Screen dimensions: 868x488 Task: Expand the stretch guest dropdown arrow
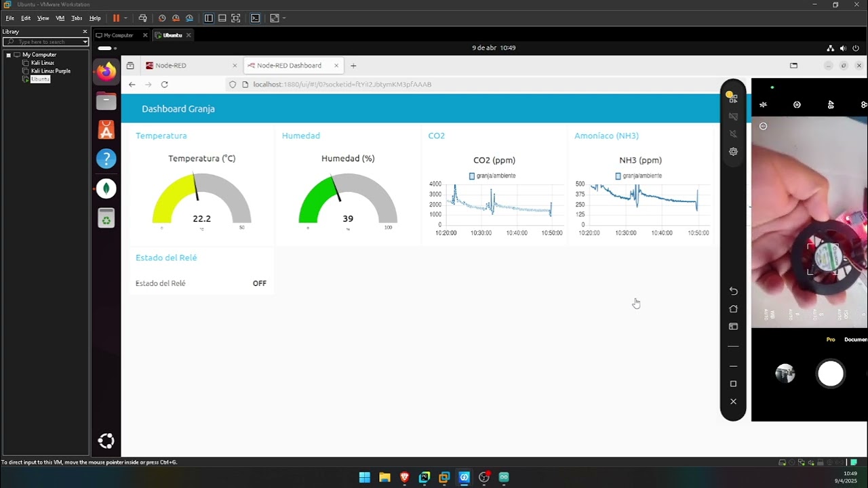283,18
